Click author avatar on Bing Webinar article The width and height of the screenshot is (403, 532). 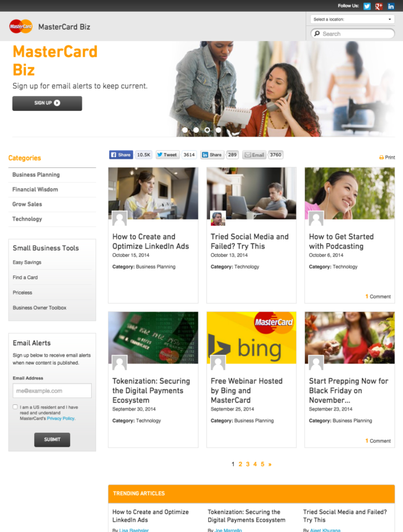[x=218, y=363]
